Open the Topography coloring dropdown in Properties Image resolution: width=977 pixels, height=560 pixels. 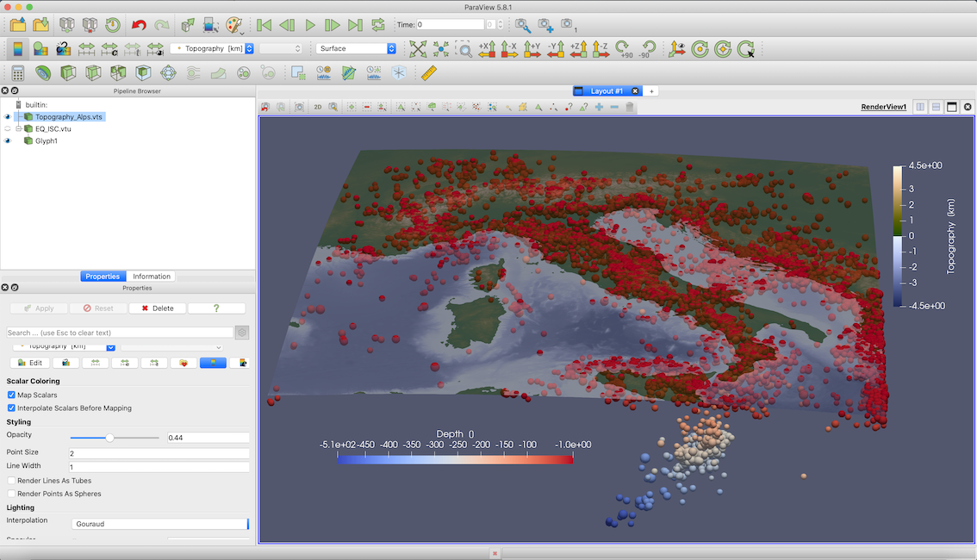64,346
